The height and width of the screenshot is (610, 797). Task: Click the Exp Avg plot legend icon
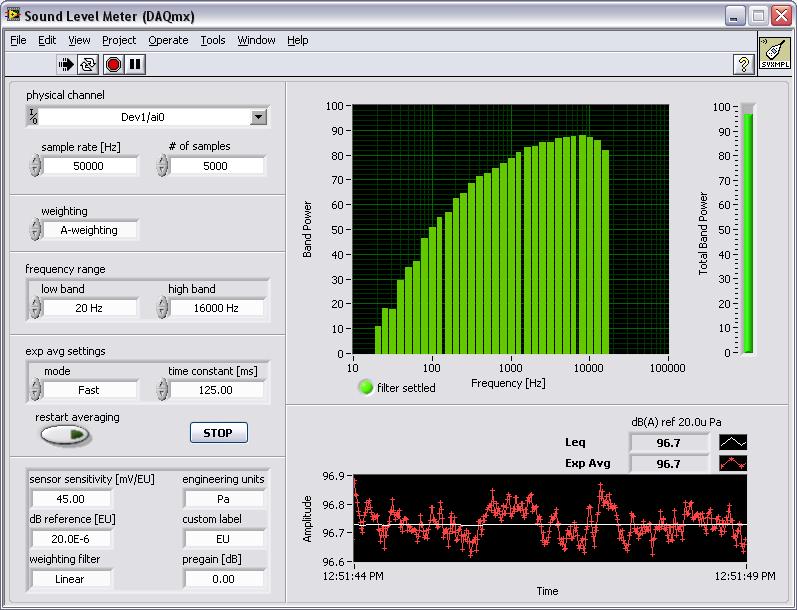pyautogui.click(x=733, y=463)
